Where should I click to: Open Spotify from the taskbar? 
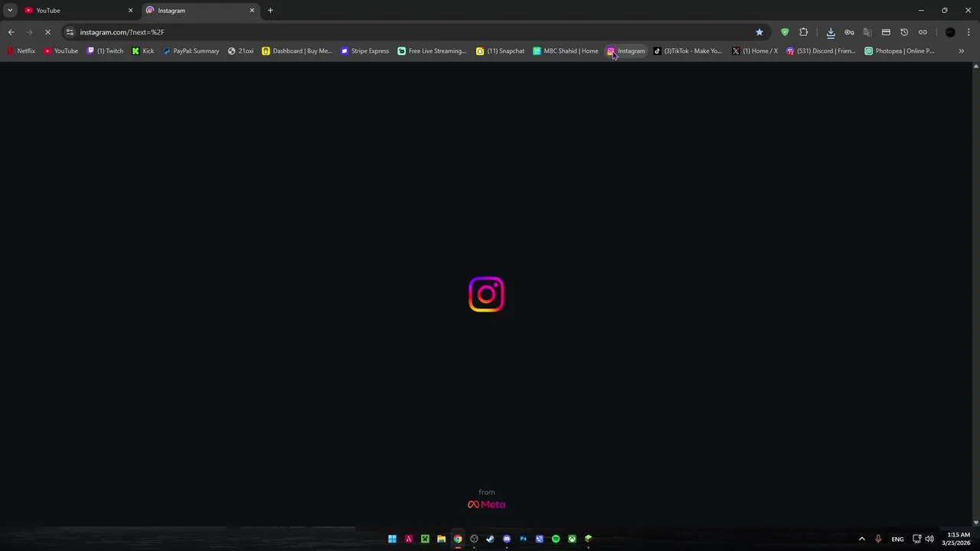tap(556, 539)
